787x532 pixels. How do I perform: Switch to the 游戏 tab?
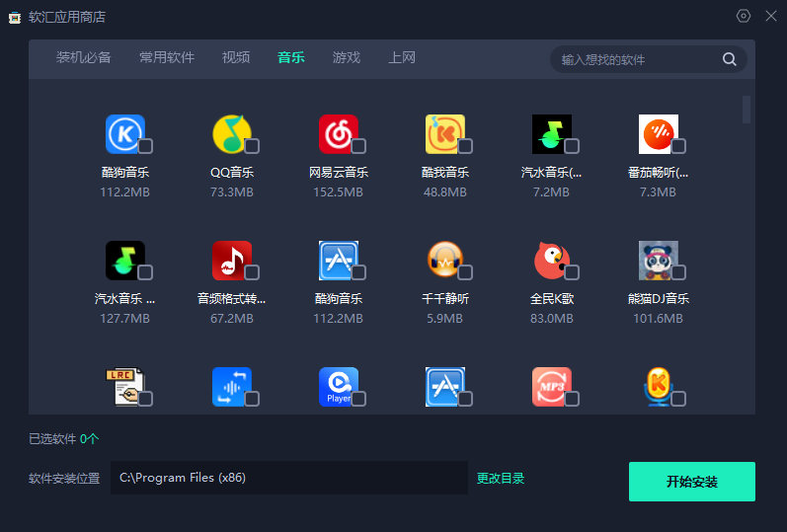click(x=347, y=57)
